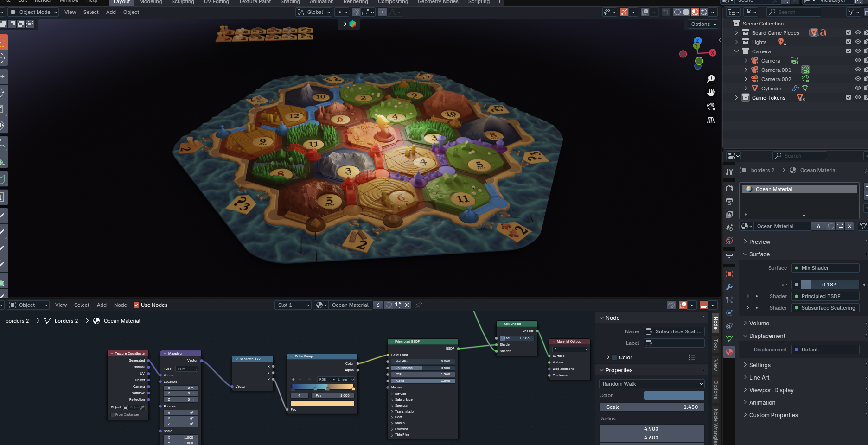Click the pan hand icon in the viewport
The width and height of the screenshot is (868, 445).
click(x=711, y=93)
